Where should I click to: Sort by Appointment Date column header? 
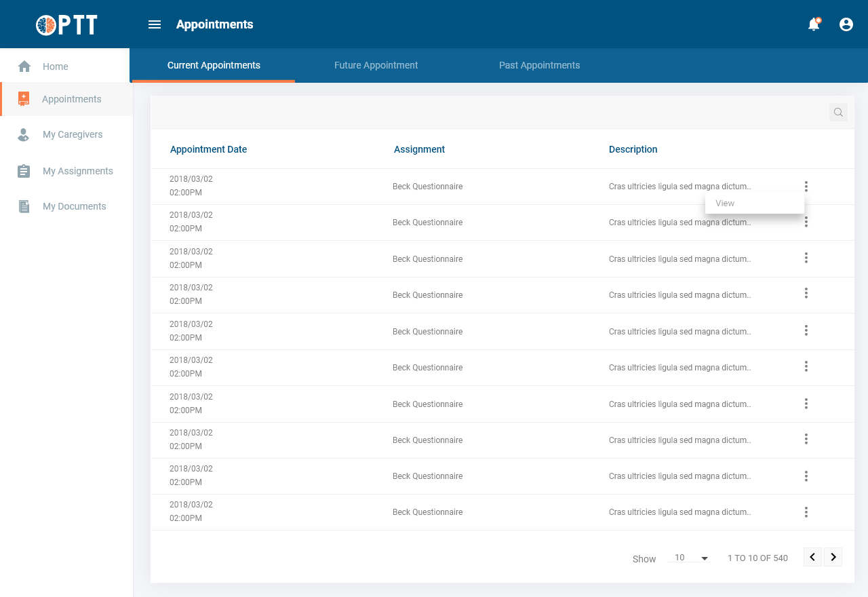208,149
